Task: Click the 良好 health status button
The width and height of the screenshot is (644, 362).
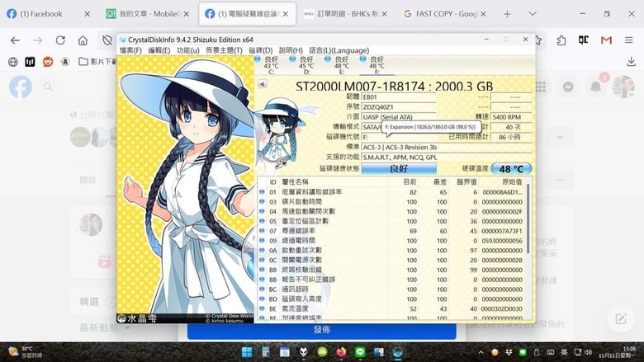Action: 399,168
